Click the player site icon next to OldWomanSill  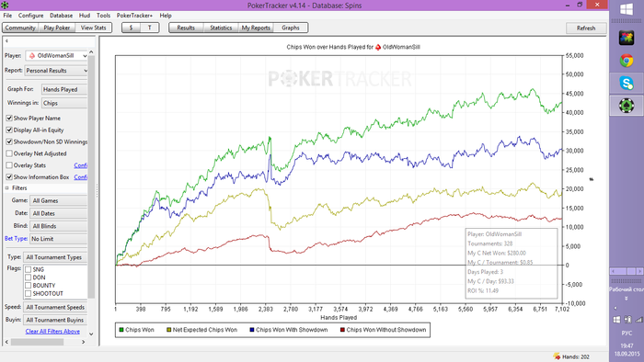[31, 55]
